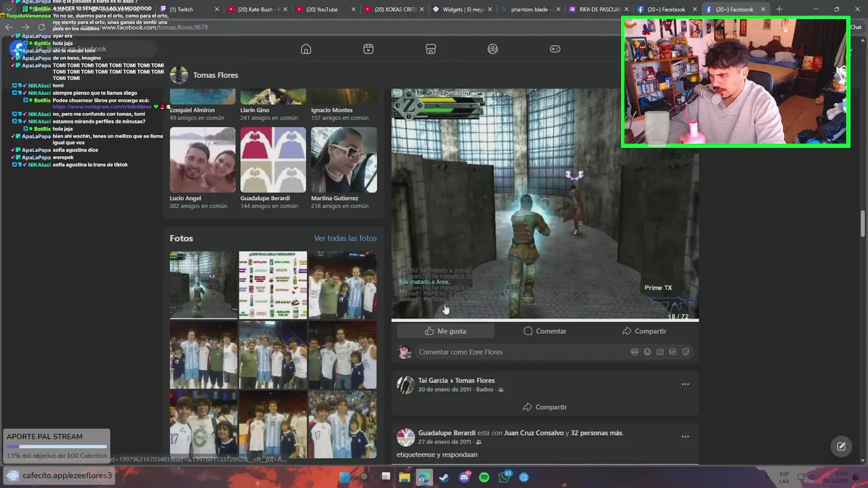Open Discord from the taskbar

465,477
